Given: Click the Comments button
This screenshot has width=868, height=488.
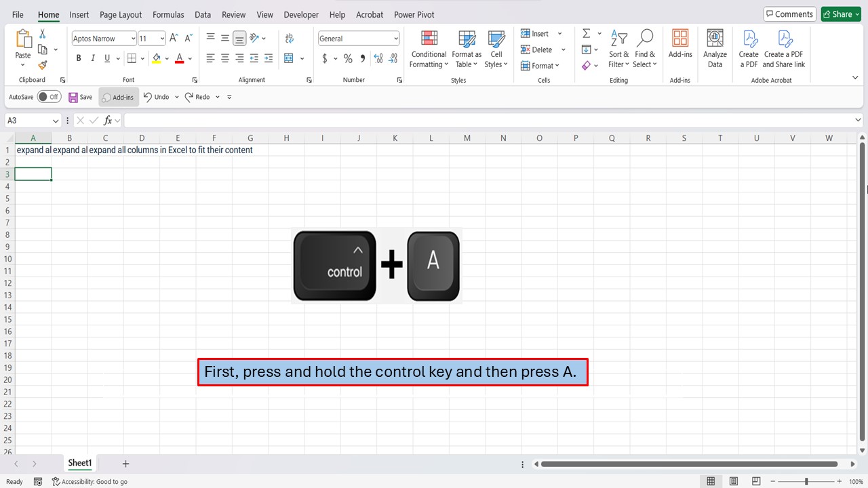Looking at the screenshot, I should tap(789, 14).
